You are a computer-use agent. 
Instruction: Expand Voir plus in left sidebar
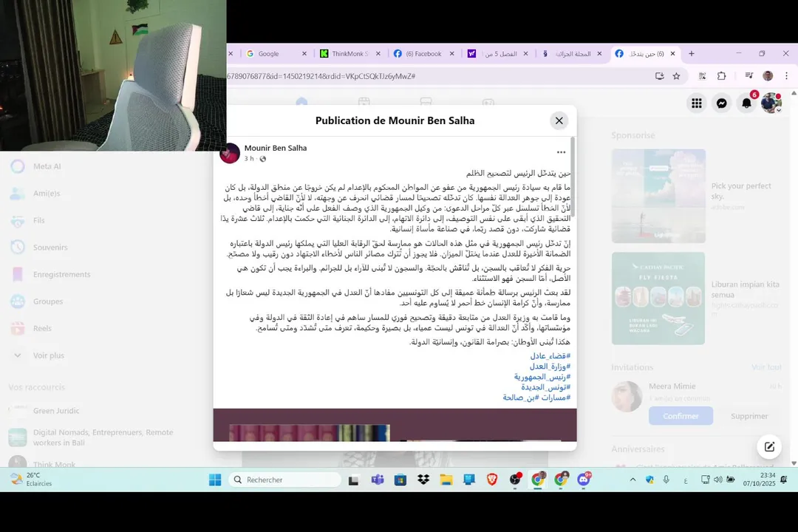pyautogui.click(x=48, y=355)
